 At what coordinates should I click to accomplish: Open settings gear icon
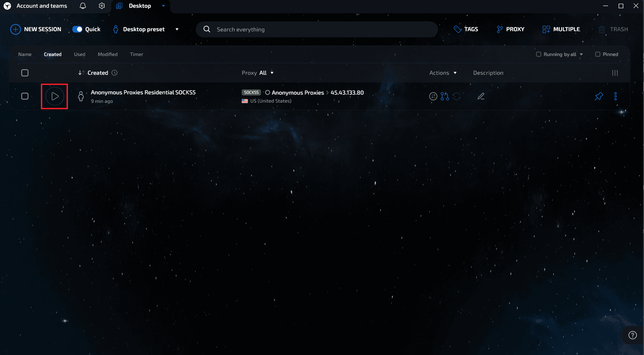coord(102,6)
